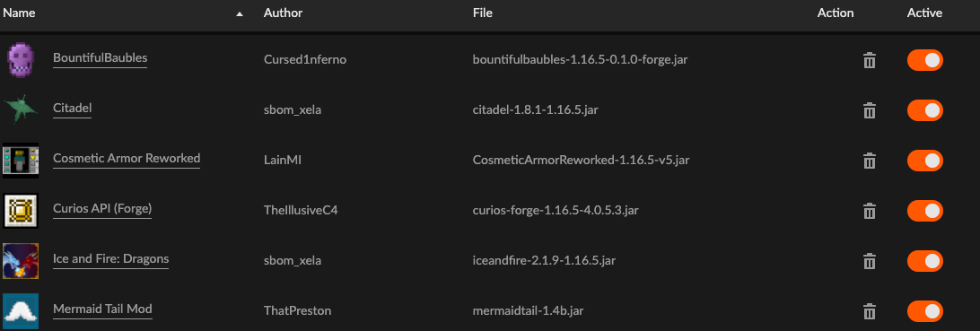Delete the Mermaid Tail Mod via trash icon
Viewport: 980px width, 331px height.
(x=869, y=311)
